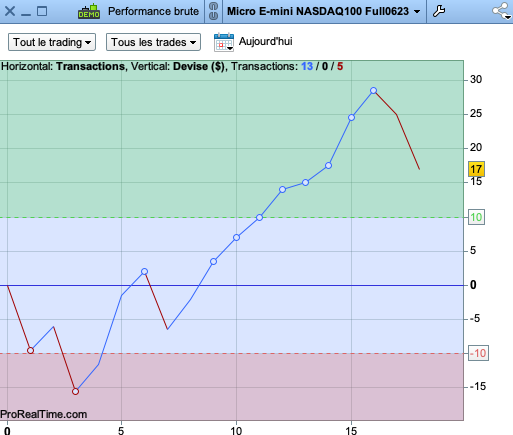Open the calendar date picker icon

[x=224, y=42]
